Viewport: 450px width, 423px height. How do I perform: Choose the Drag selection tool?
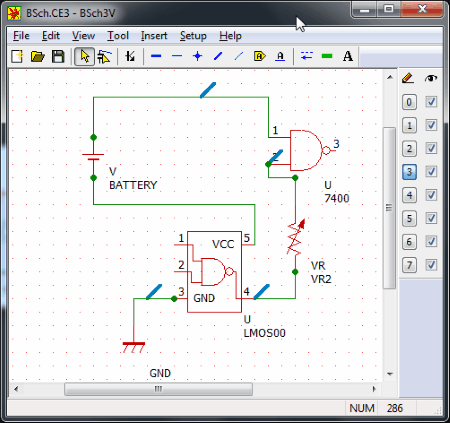pos(104,56)
